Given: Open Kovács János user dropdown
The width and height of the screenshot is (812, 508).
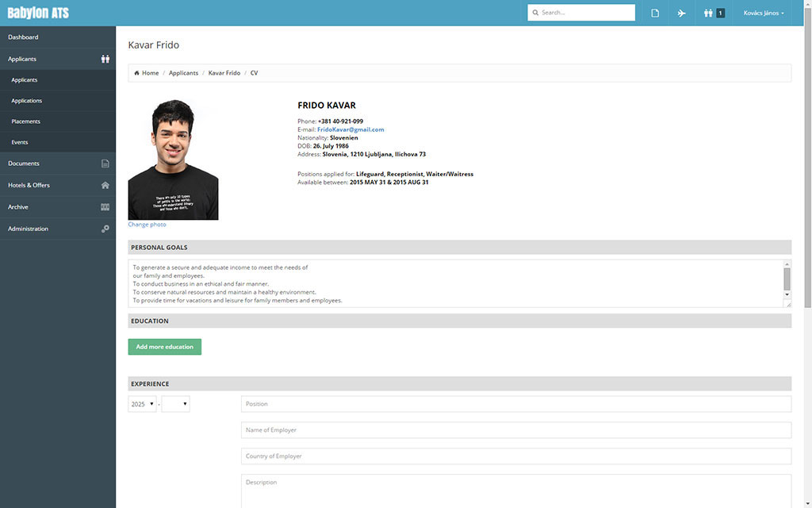Looking at the screenshot, I should (764, 13).
